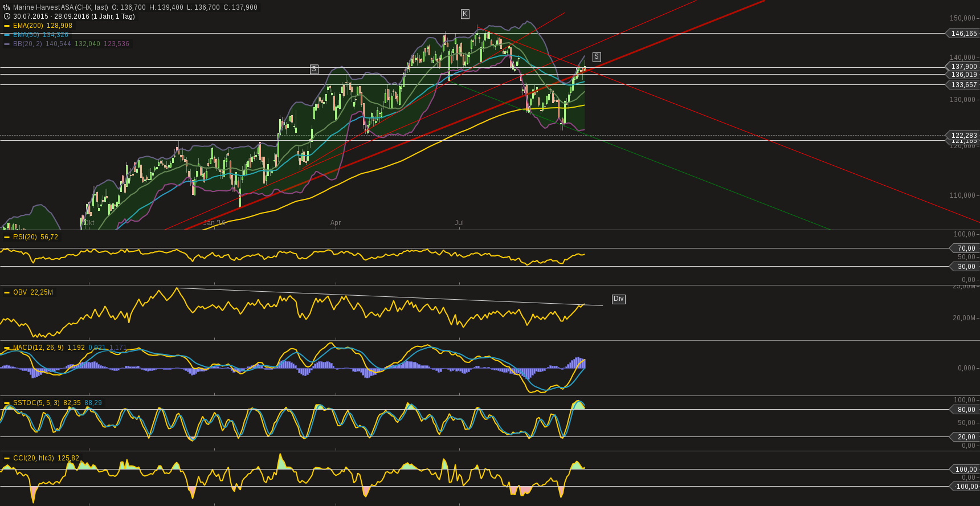Screen dimensions: 980x506
Task: Select the SSTOC(5, 5, 3) indicator label
Action: [36, 403]
